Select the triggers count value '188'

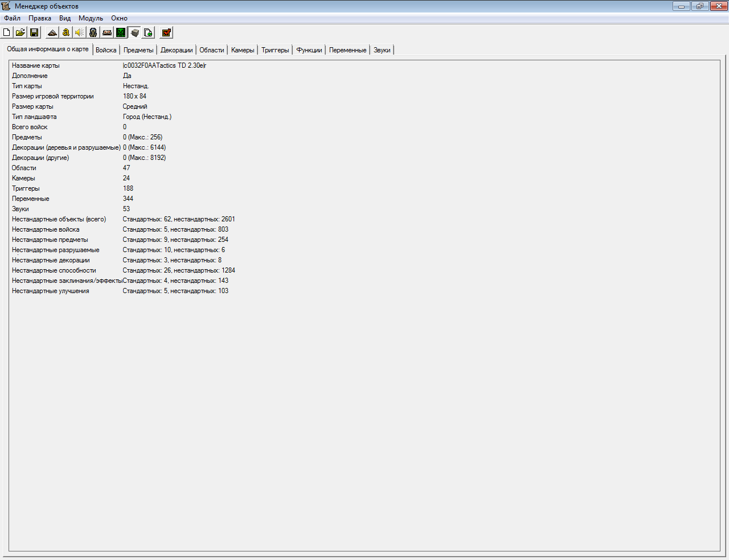128,188
